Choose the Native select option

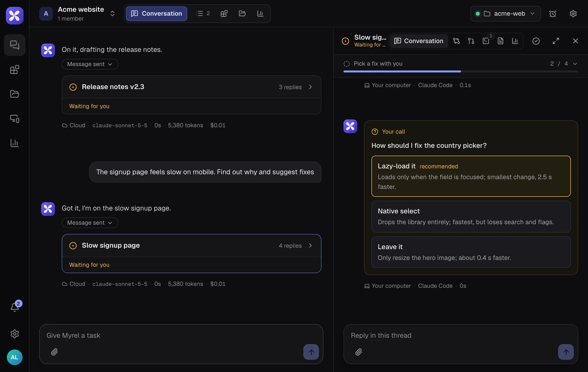471,217
